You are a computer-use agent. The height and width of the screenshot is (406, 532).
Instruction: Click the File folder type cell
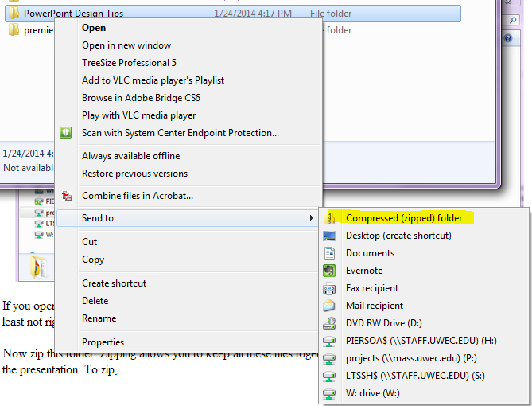point(331,14)
